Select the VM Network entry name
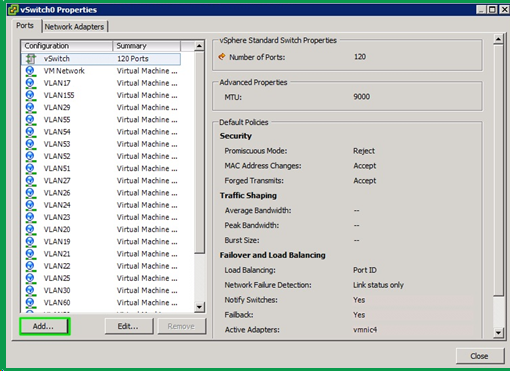510x371 pixels. point(64,71)
